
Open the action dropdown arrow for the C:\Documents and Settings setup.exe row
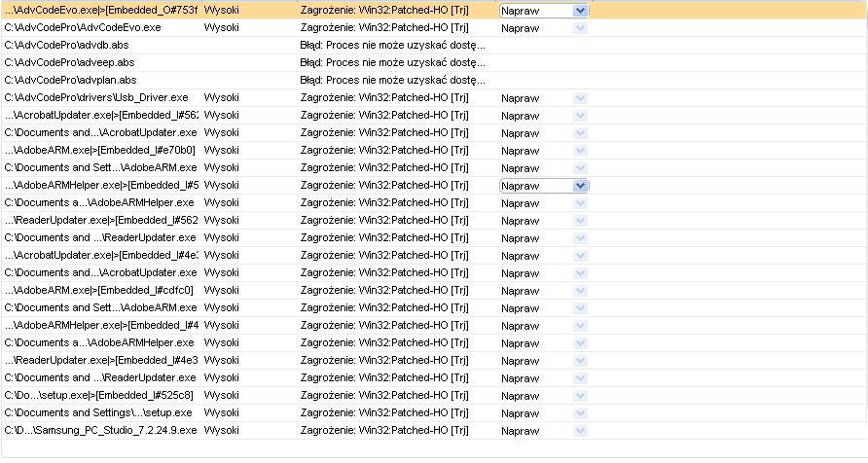(580, 413)
